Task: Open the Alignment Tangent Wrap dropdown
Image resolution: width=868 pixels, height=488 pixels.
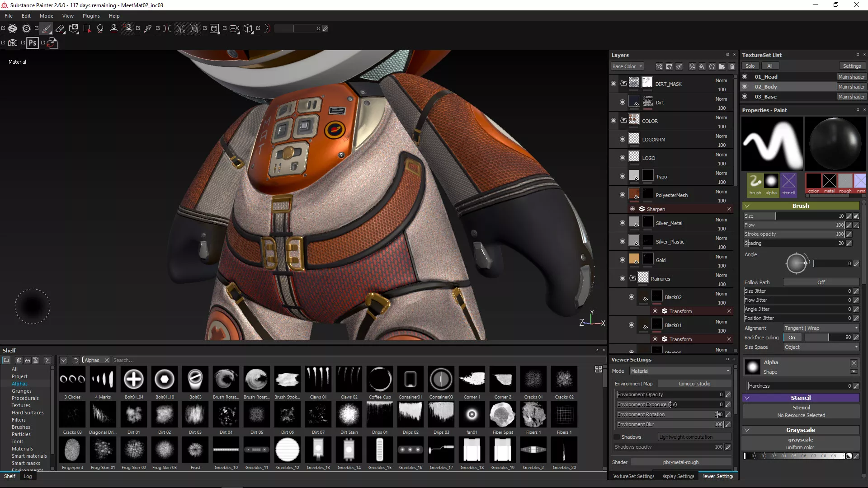Action: tap(821, 328)
